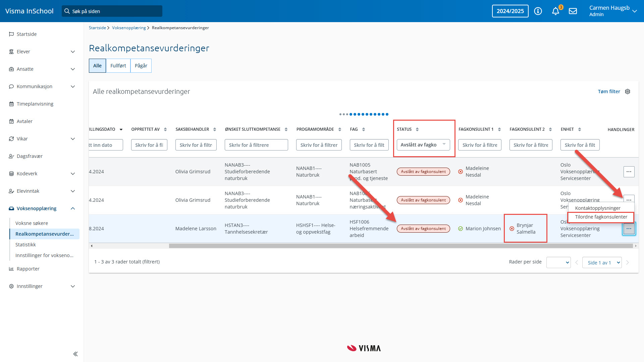The height and width of the screenshot is (362, 644).
Task: Open Rader per side dropdown
Action: (x=558, y=262)
